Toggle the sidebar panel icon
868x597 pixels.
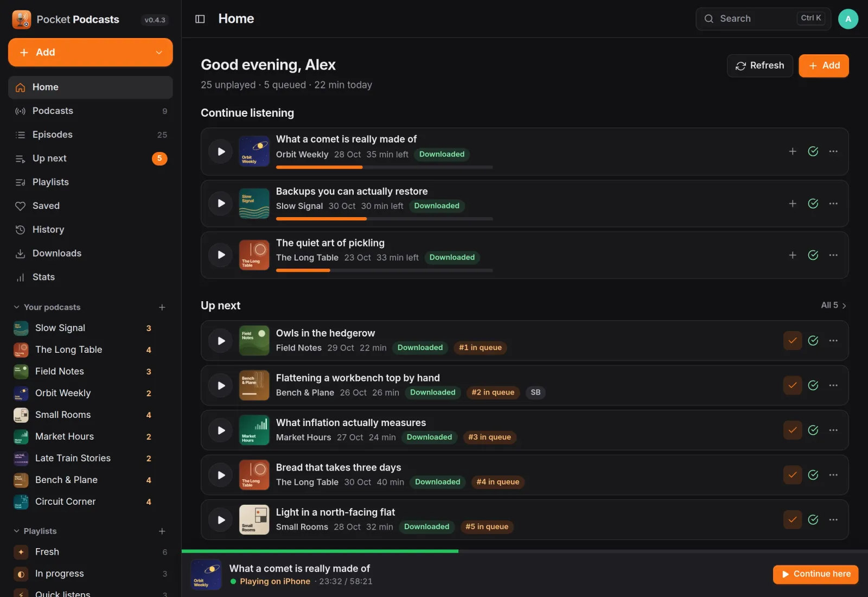coord(200,19)
